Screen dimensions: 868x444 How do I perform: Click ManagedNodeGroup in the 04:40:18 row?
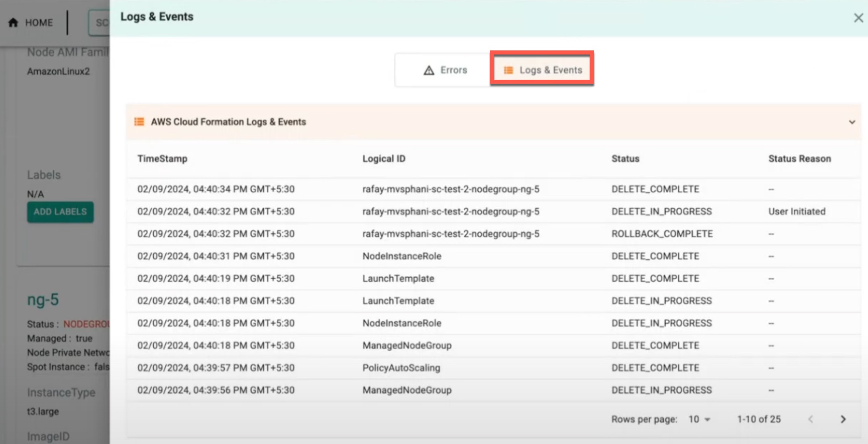(x=407, y=346)
